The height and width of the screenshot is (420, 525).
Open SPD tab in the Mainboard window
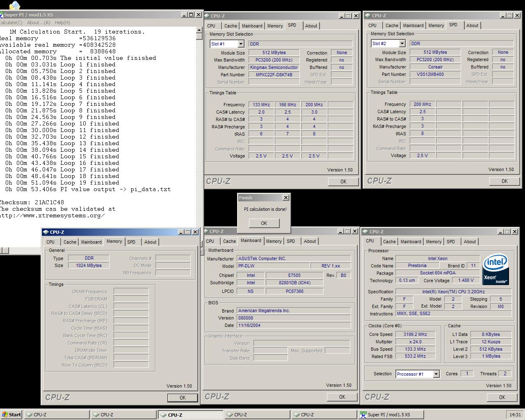point(291,241)
